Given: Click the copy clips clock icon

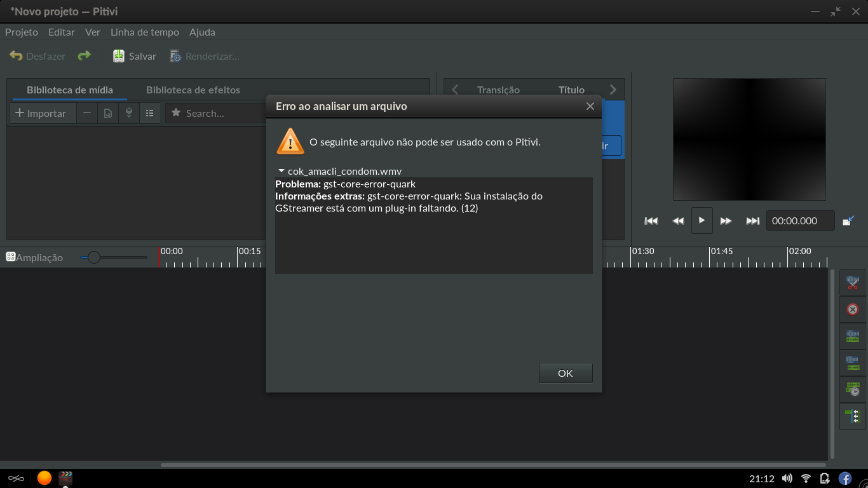Looking at the screenshot, I should [853, 390].
